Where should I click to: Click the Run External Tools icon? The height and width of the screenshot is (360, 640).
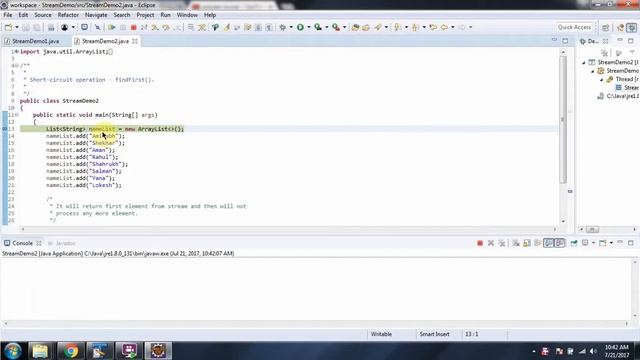point(336,27)
